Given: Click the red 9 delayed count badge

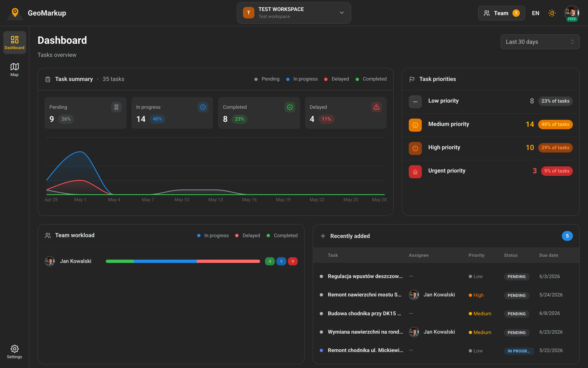Looking at the screenshot, I should (293, 261).
